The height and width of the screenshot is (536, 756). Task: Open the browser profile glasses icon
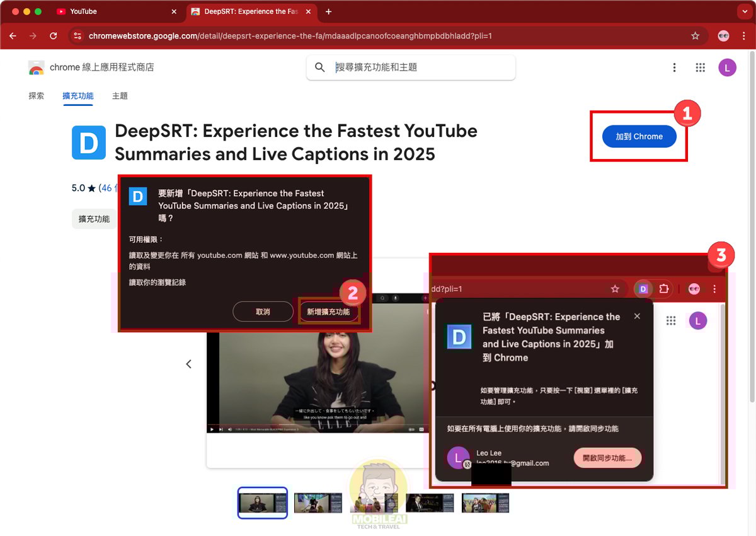tap(723, 36)
